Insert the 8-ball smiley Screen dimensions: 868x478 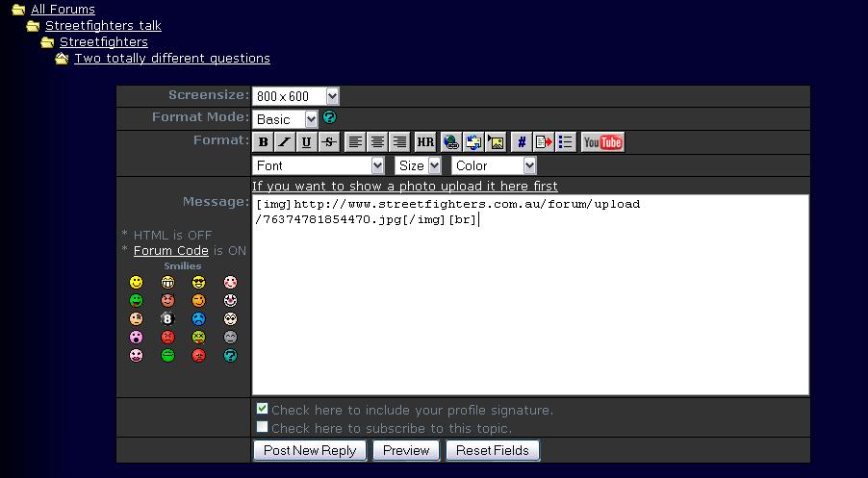167,319
